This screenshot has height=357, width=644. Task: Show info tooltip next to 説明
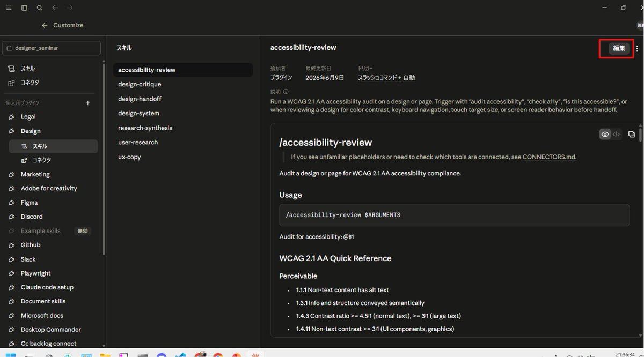point(286,92)
